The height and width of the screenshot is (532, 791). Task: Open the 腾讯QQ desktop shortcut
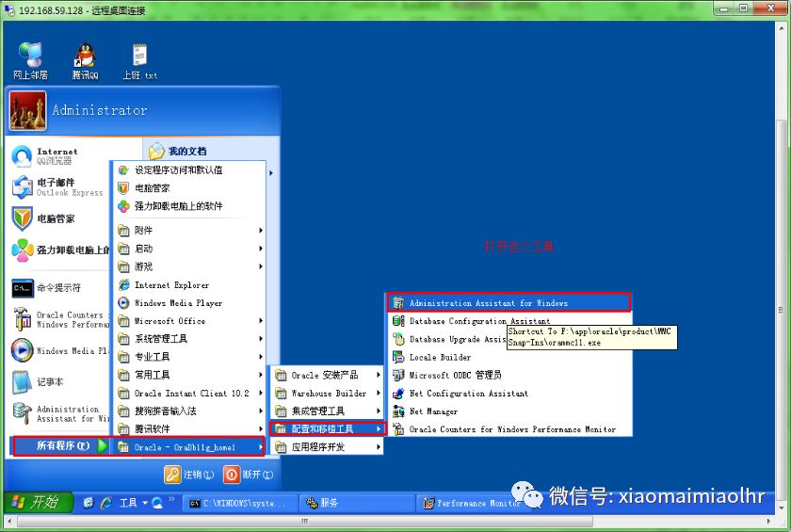[x=85, y=60]
